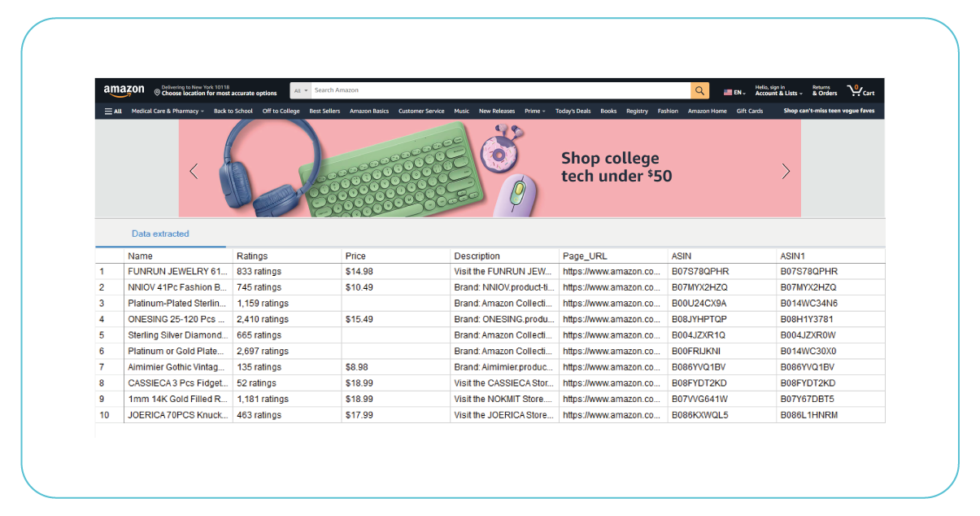Select the FUNRUN JEWELRY name cell

pos(178,271)
